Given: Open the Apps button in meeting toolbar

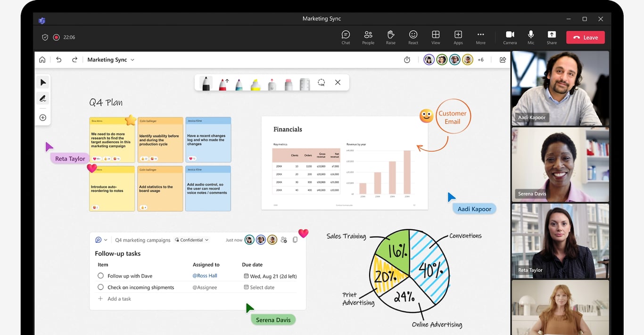Looking at the screenshot, I should coord(458,37).
